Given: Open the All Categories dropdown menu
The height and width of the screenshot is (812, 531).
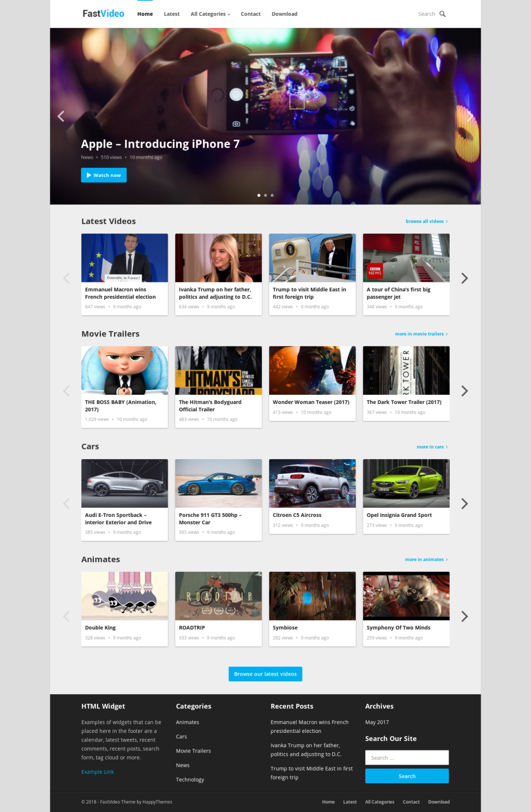Looking at the screenshot, I should click(210, 14).
